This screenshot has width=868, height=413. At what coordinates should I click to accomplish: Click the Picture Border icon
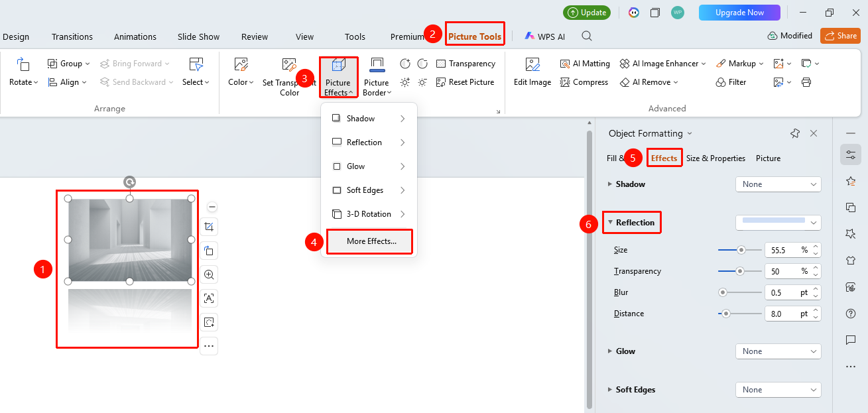[x=377, y=65]
